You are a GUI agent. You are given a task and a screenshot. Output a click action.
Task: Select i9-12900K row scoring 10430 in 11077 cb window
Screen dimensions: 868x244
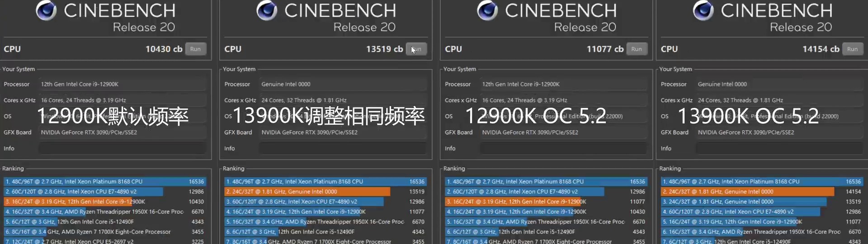pyautogui.click(x=546, y=211)
